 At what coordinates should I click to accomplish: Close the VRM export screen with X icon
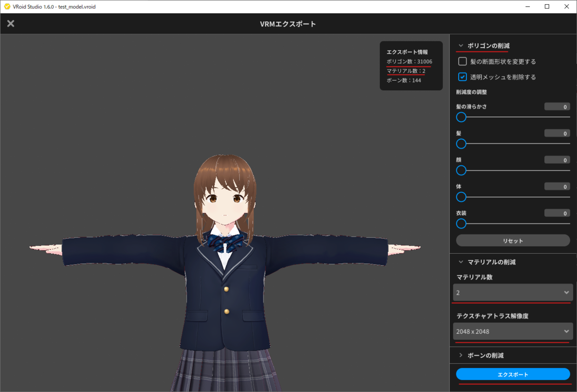[11, 24]
